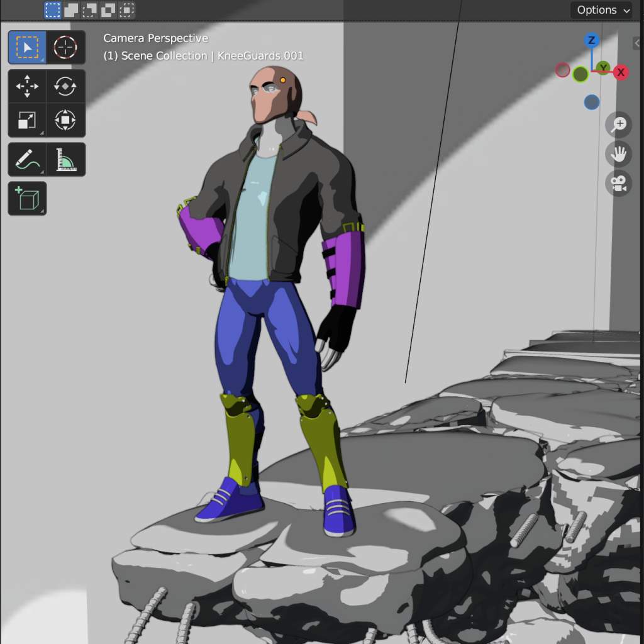Expand the sidebar with the edge arrow

pyautogui.click(x=638, y=43)
